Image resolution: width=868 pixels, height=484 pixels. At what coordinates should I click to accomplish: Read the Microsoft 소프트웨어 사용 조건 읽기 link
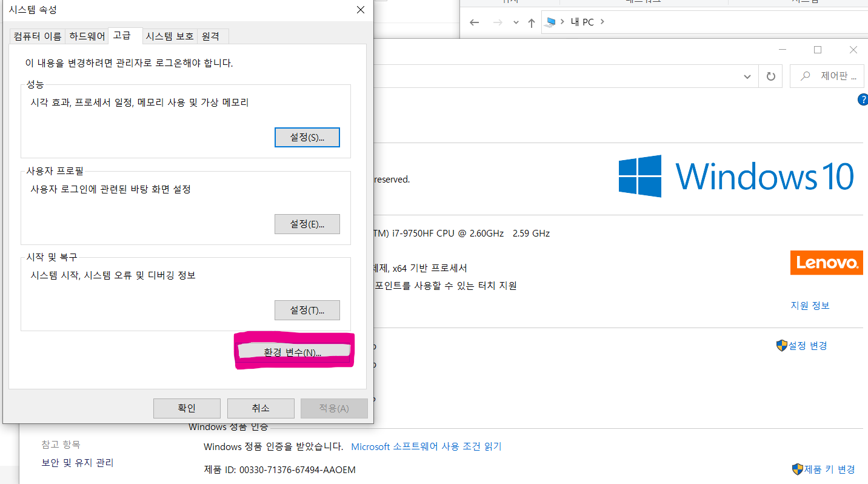[x=427, y=446]
